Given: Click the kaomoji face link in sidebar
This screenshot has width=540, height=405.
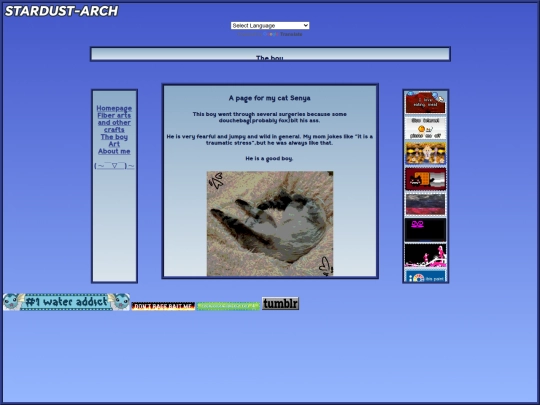Looking at the screenshot, I should click(x=114, y=166).
